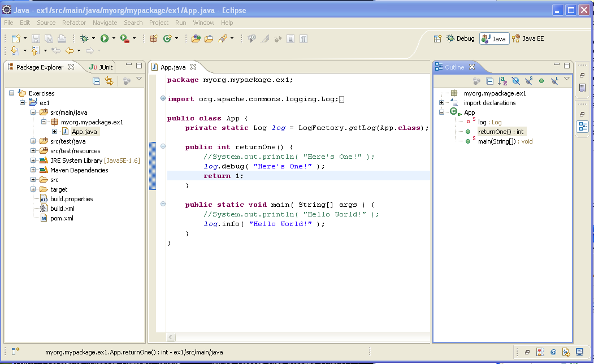The width and height of the screenshot is (594, 364).
Task: Click grey focus-on-task icon in Package Explorer toolbar
Action: tap(127, 81)
